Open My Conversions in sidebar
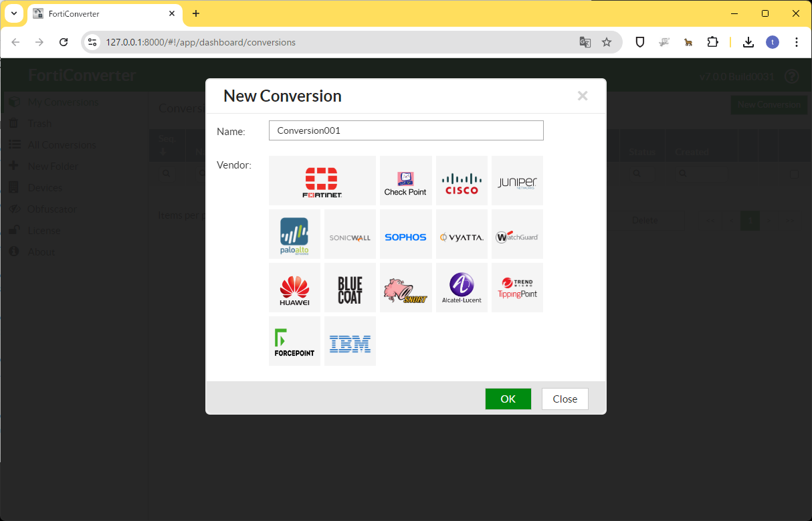 tap(63, 102)
